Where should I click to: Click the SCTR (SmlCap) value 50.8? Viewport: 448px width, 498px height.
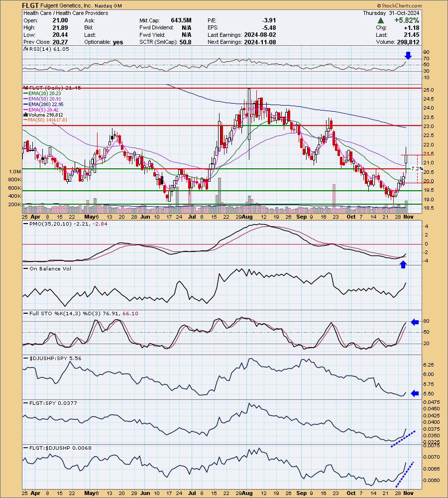pos(186,42)
